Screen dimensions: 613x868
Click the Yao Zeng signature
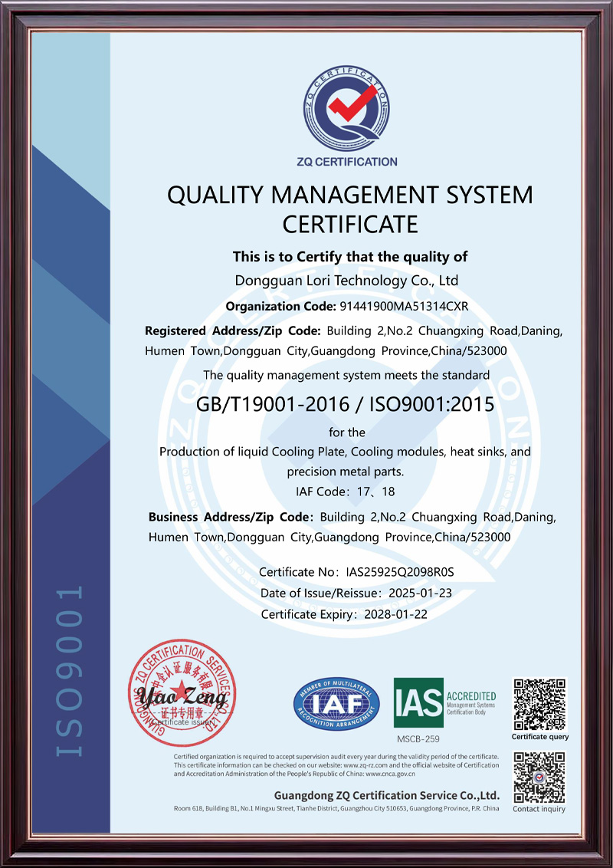[x=176, y=698]
